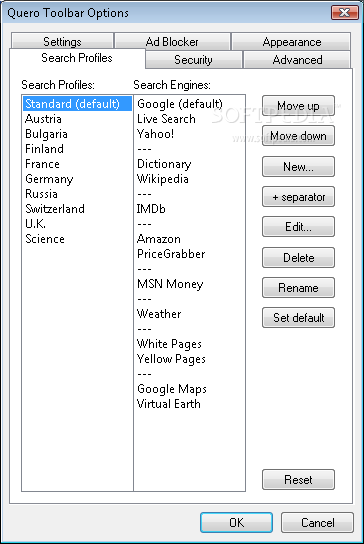Switch to the Settings tab

click(62, 41)
